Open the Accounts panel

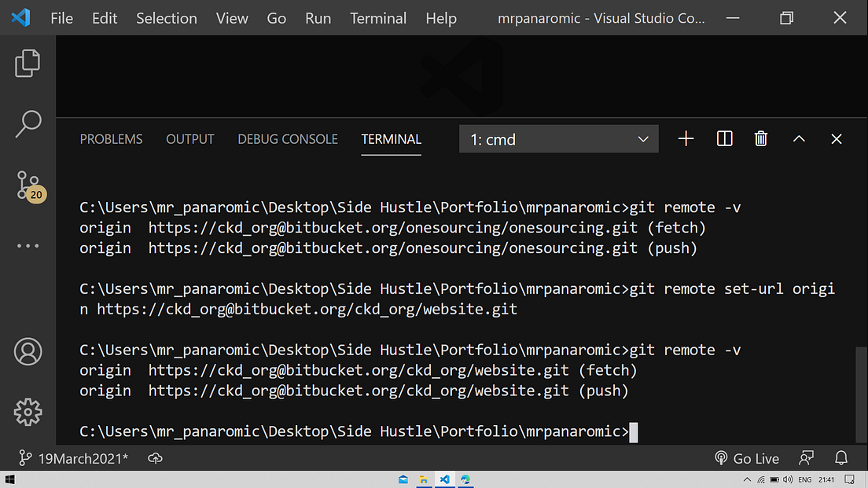(28, 352)
